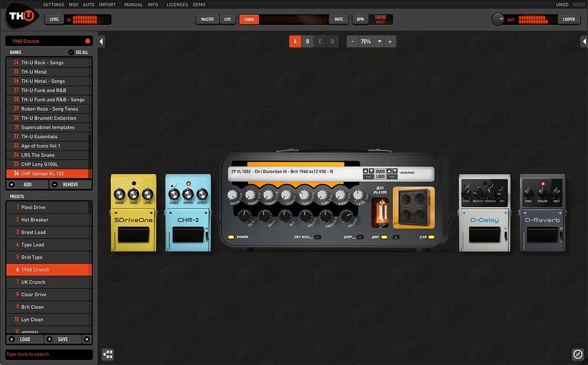This screenshot has width=588, height=365.
Task: Click the Looper button
Action: 569,20
